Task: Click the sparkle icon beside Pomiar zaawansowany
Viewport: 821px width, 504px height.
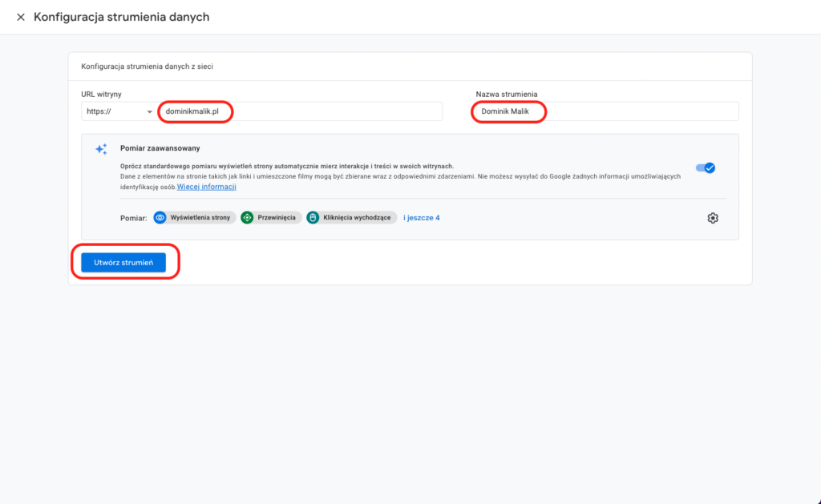Action: [x=101, y=149]
